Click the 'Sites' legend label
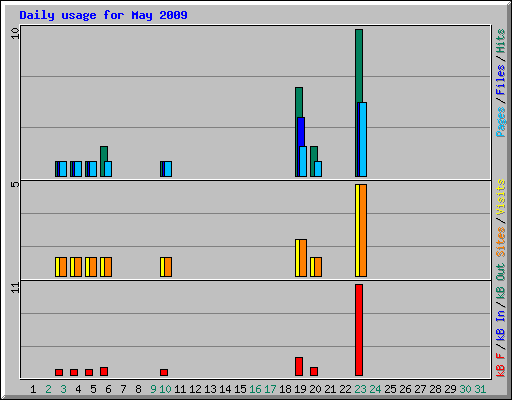This screenshot has width=512, height=400. (x=501, y=242)
